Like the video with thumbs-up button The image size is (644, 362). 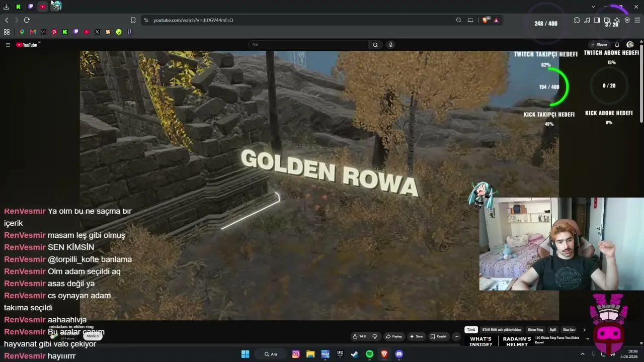(x=359, y=336)
